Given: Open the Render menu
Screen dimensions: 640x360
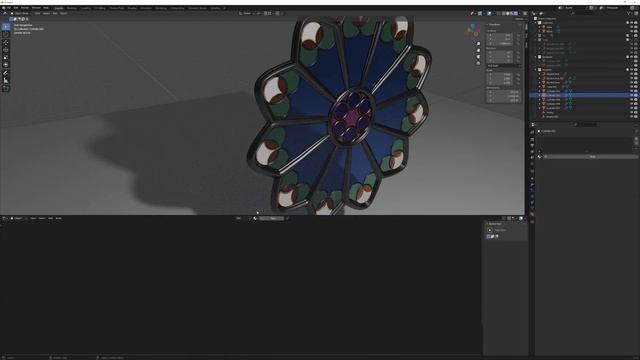Looking at the screenshot, I should click(25, 8).
